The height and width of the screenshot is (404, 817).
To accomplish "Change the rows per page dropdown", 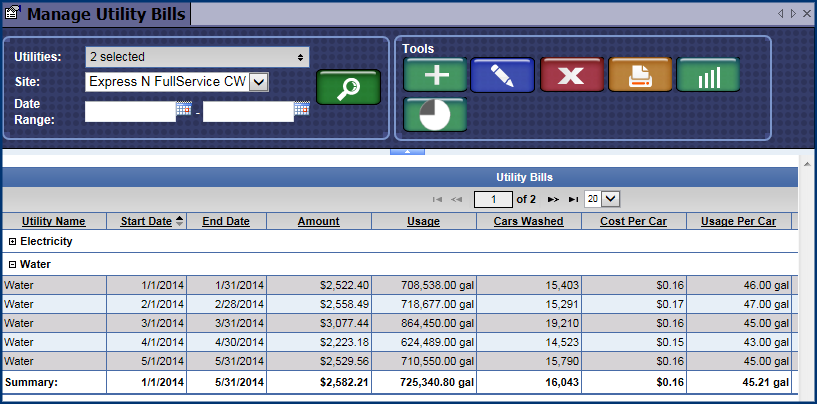I will click(602, 199).
